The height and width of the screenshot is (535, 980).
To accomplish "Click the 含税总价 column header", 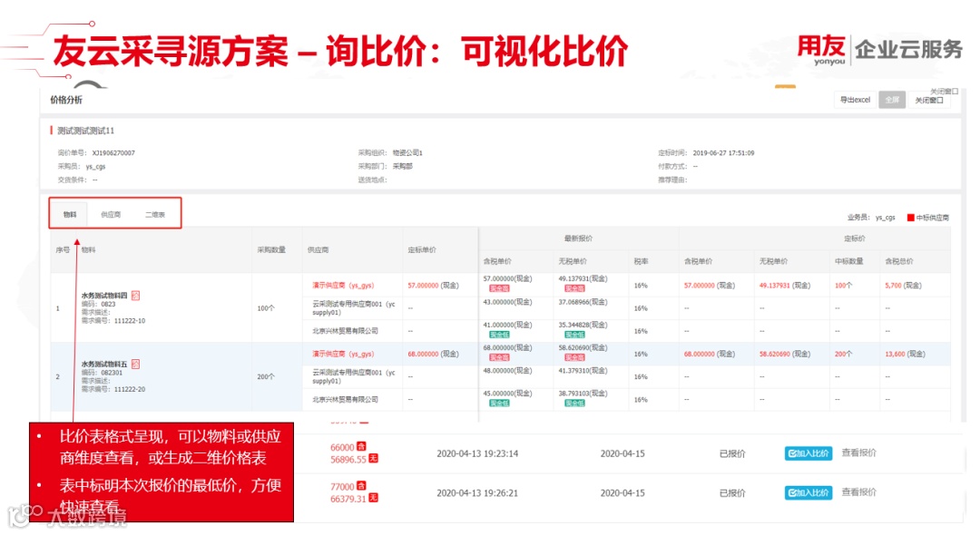I will click(898, 261).
